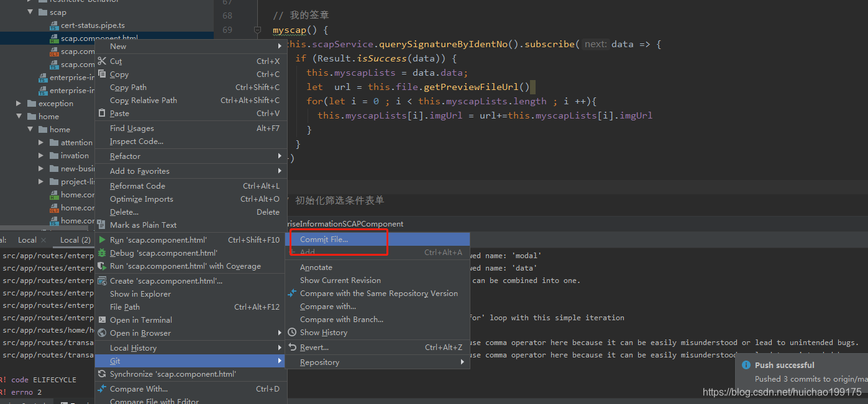This screenshot has width=868, height=404.
Task: Select the cert-status.pipe.ts file
Action: tap(86, 25)
